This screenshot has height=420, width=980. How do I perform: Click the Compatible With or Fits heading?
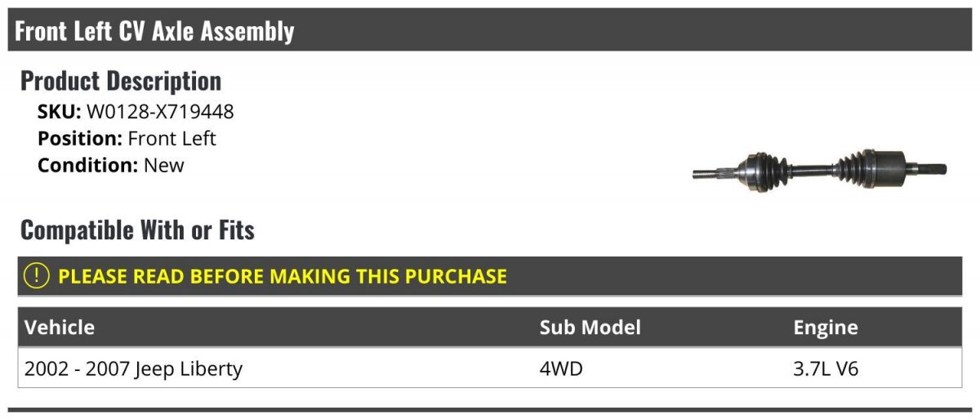(137, 230)
